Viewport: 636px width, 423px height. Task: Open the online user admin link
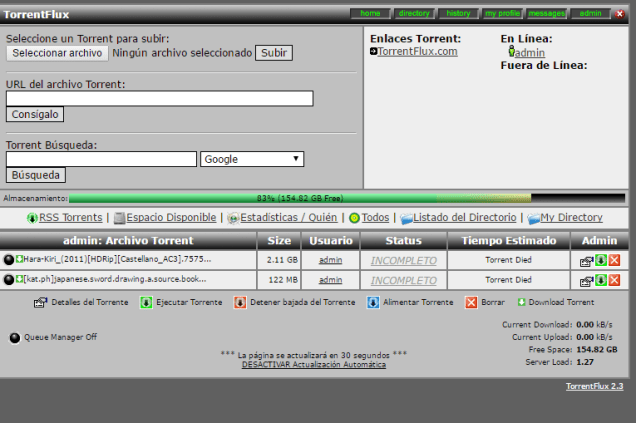530,53
